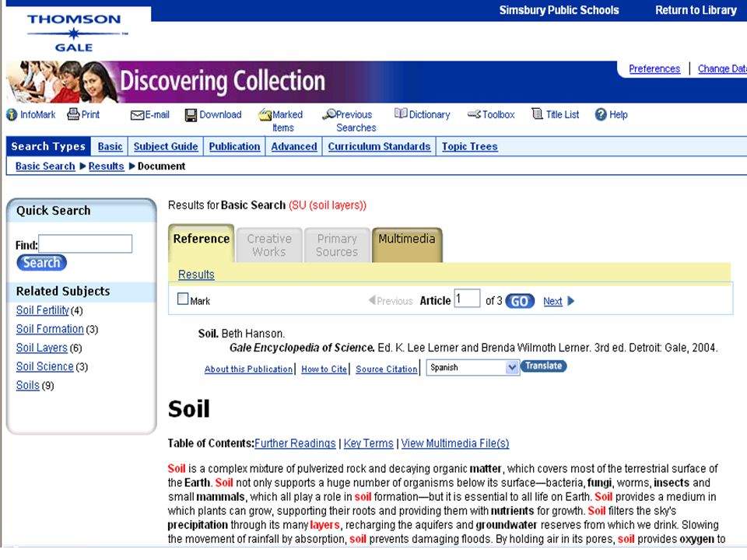Click the How to Cite link
The height and width of the screenshot is (560, 747).
324,369
